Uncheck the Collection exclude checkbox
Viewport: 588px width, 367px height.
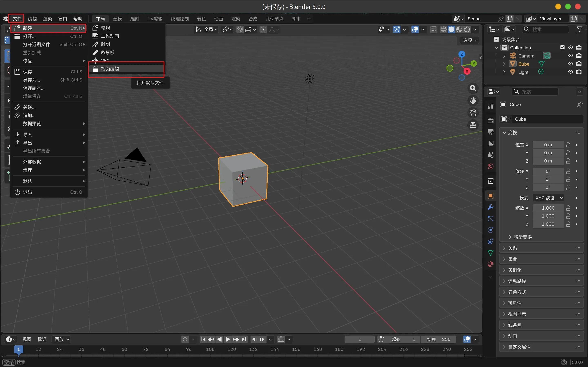click(562, 47)
